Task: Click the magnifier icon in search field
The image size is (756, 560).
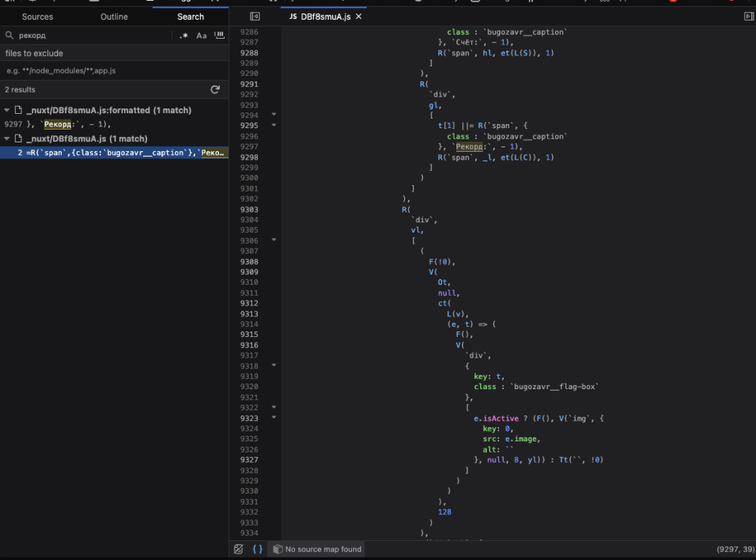Action: [x=9, y=36]
